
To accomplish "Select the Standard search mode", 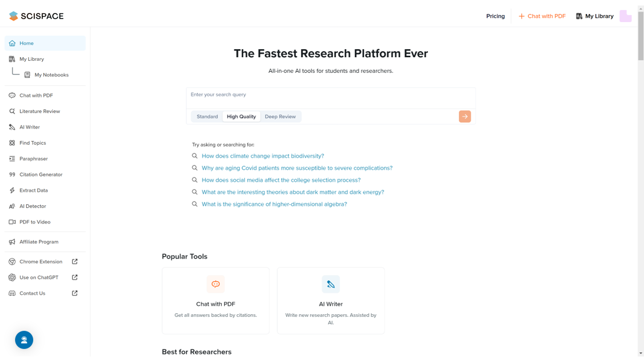I will [x=207, y=117].
